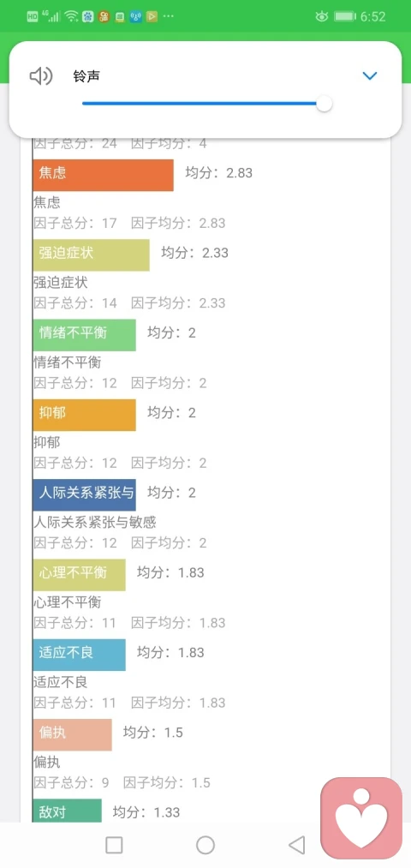Select the blue 人际关系紧张与 bar
The height and width of the screenshot is (868, 411).
(84, 494)
